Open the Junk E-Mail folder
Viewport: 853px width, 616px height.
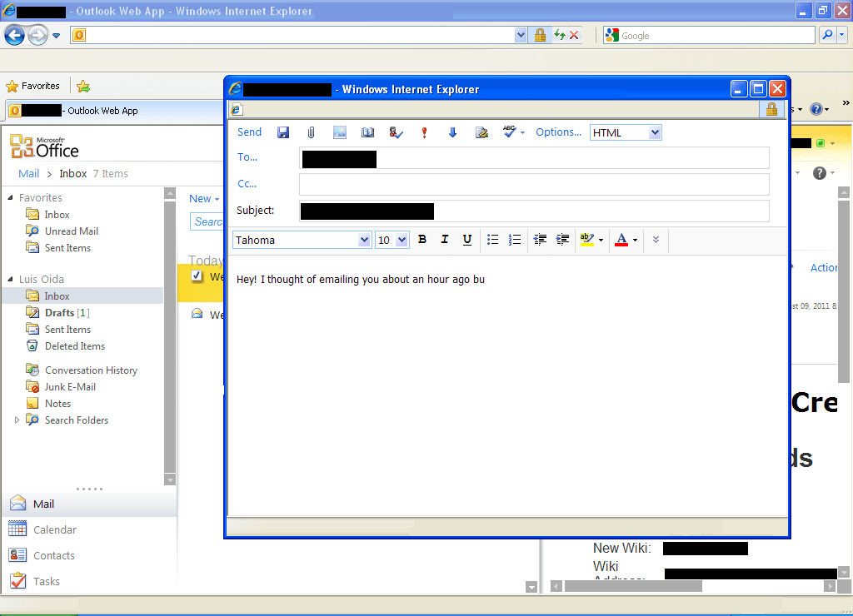(70, 386)
